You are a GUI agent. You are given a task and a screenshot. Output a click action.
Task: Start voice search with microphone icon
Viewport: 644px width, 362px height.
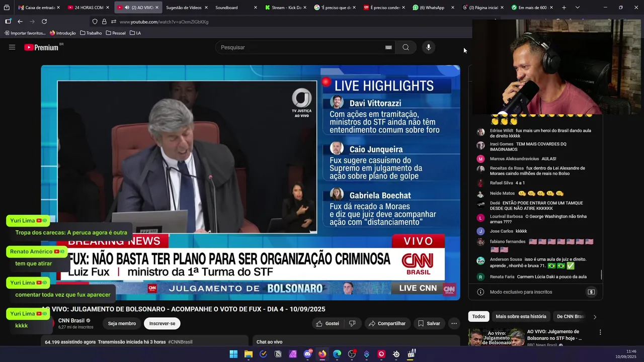429,47
